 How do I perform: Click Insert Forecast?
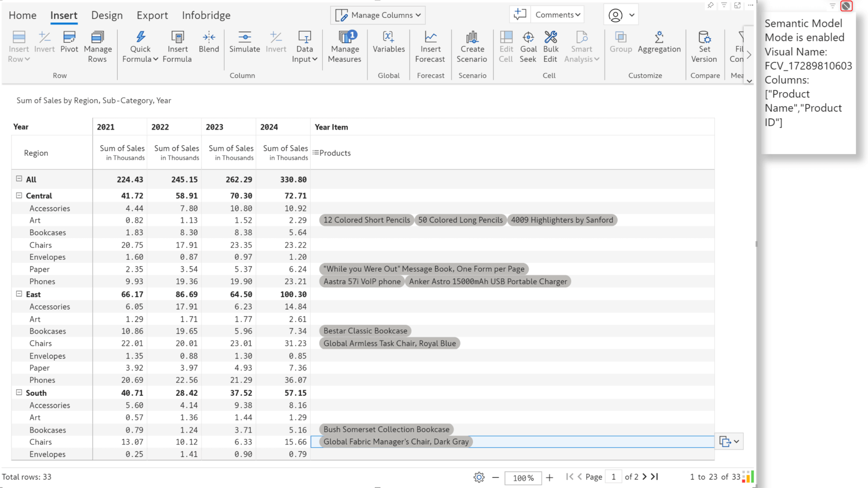(x=430, y=47)
